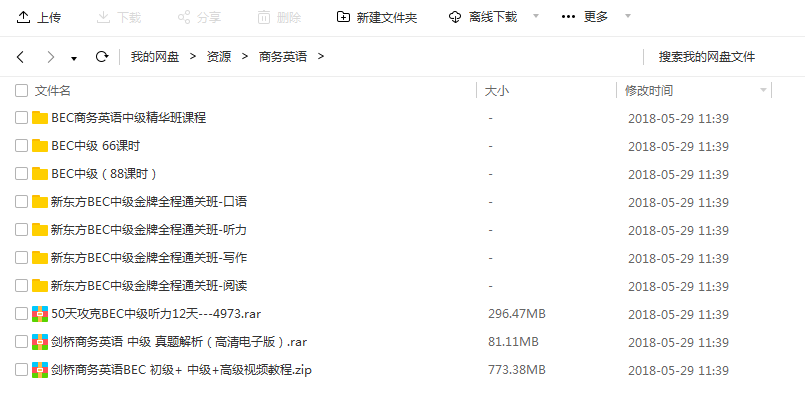Click folder icon of 通关班-阅读

pos(40,286)
